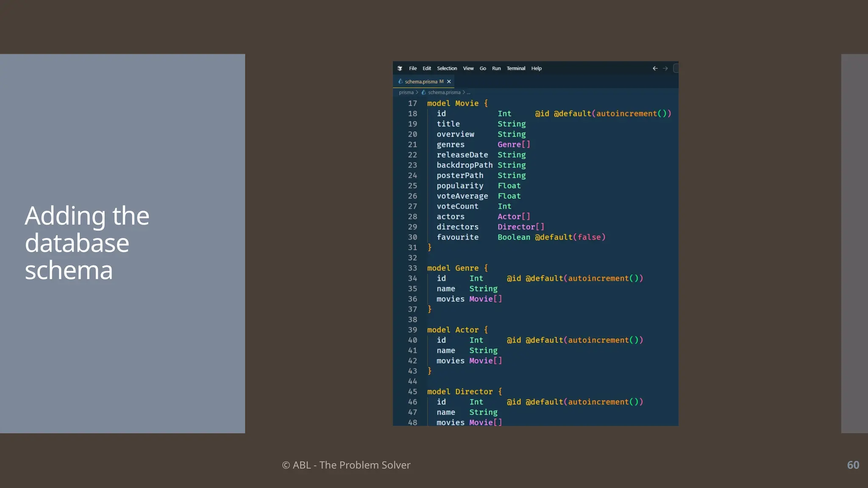
Task: Click the 'backdropPath' field name
Action: [x=465, y=165]
